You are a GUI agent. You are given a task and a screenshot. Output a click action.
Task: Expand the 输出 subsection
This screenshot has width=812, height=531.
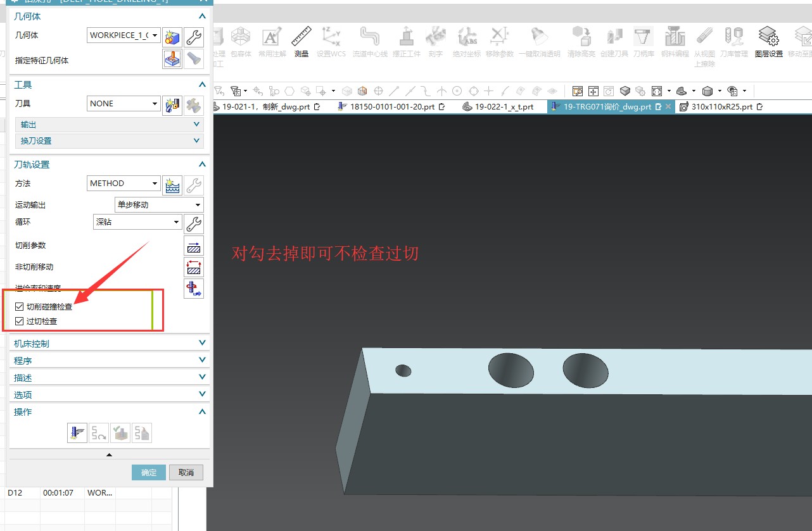click(x=109, y=125)
